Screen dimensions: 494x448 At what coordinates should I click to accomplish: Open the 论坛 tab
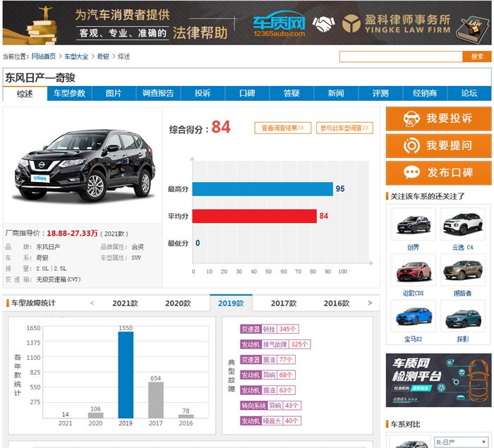pos(469,93)
